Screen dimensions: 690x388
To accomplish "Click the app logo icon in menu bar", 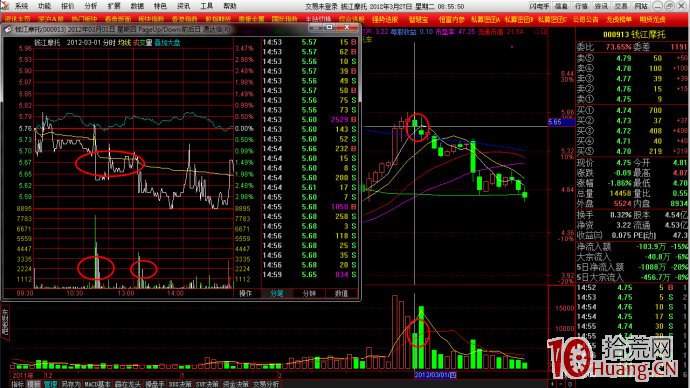I will 5,6.
